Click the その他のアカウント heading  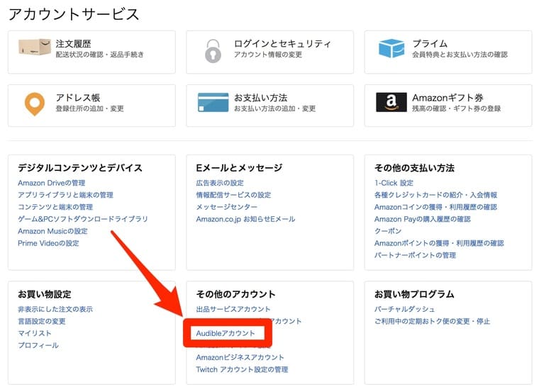[x=235, y=294]
